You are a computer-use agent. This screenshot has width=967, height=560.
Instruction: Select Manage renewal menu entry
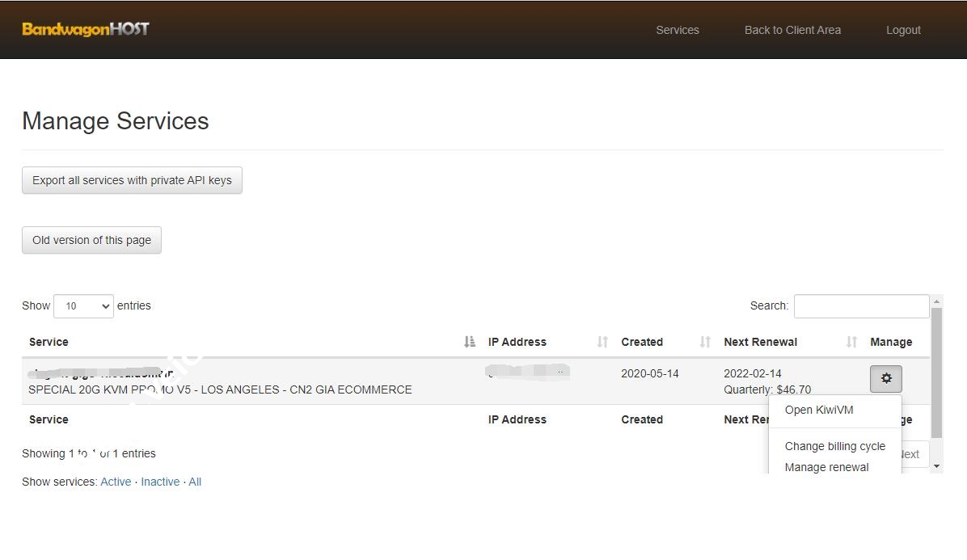pyautogui.click(x=826, y=467)
